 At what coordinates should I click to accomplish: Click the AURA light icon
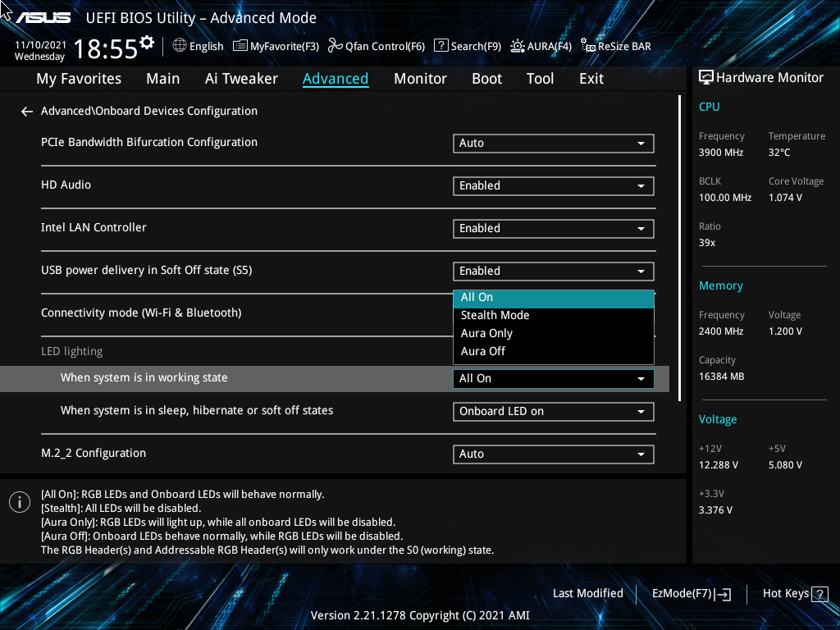click(x=518, y=46)
